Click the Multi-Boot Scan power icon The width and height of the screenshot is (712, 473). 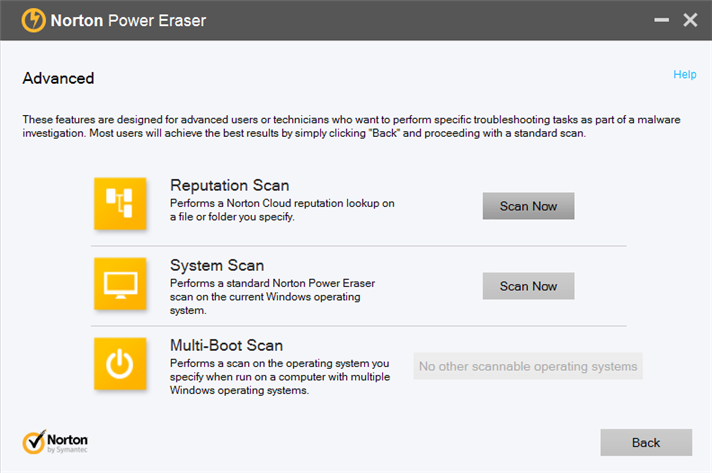(x=120, y=363)
